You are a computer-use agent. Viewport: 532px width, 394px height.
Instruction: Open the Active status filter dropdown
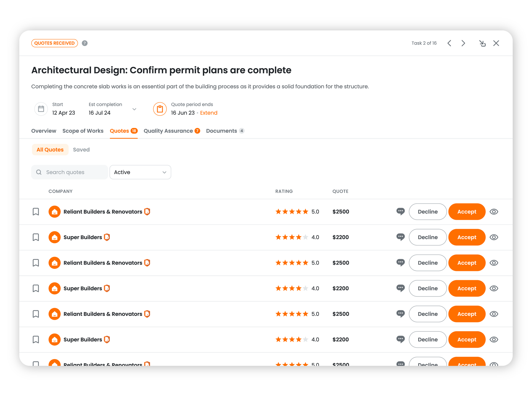tap(140, 172)
